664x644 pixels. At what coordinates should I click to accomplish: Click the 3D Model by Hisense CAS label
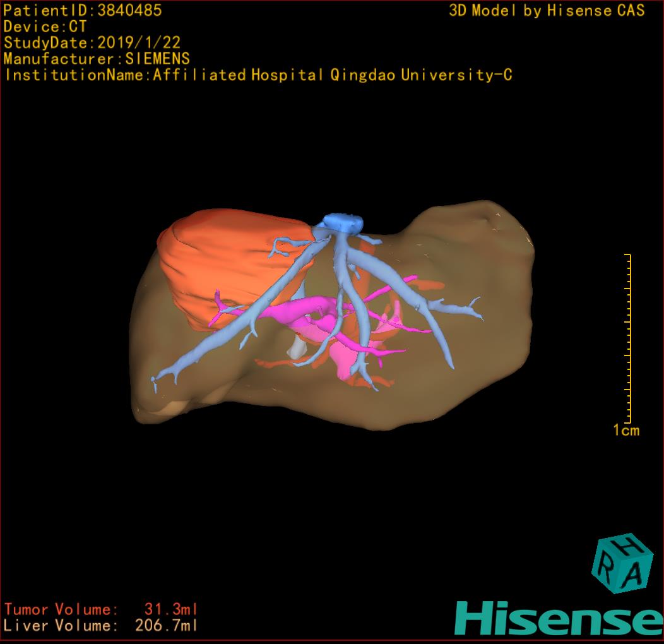pos(547,11)
